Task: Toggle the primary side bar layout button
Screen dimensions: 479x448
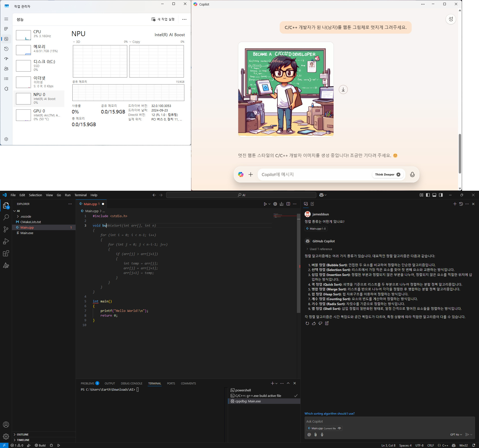Action: pyautogui.click(x=428, y=195)
